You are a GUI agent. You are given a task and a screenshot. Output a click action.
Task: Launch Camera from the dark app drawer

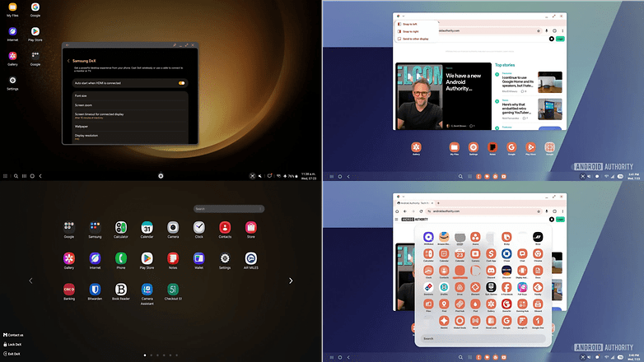tap(173, 229)
